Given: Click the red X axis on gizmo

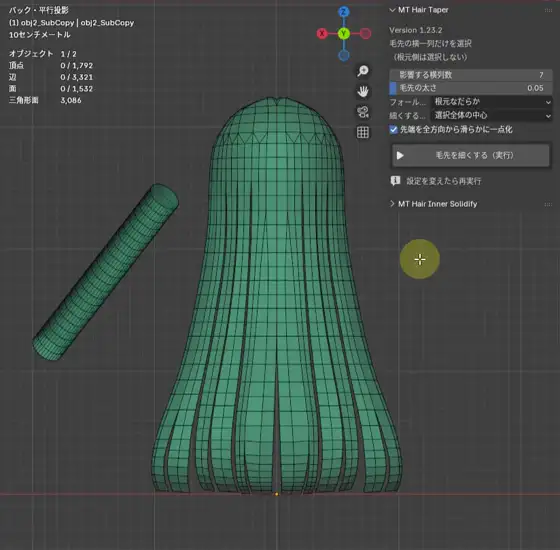Looking at the screenshot, I should [322, 34].
